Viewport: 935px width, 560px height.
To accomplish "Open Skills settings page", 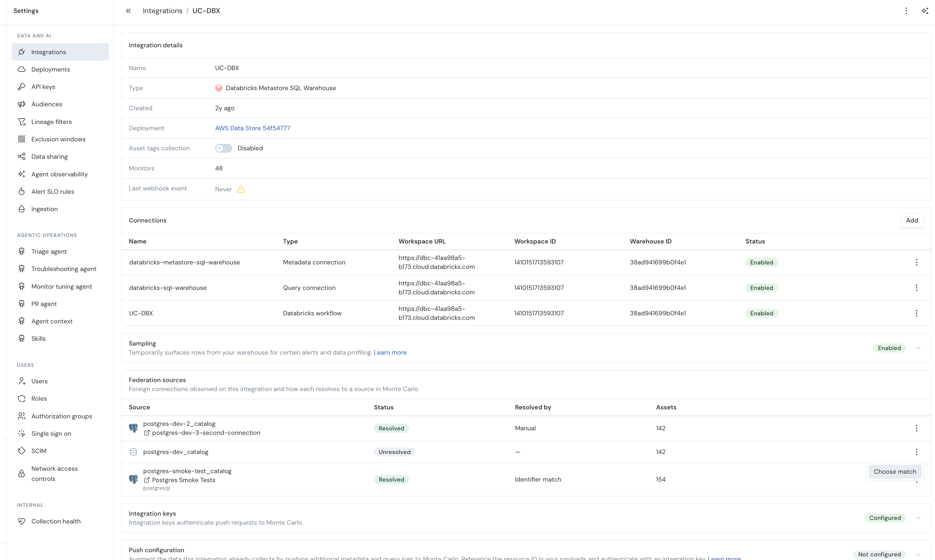I will (x=60, y=338).
